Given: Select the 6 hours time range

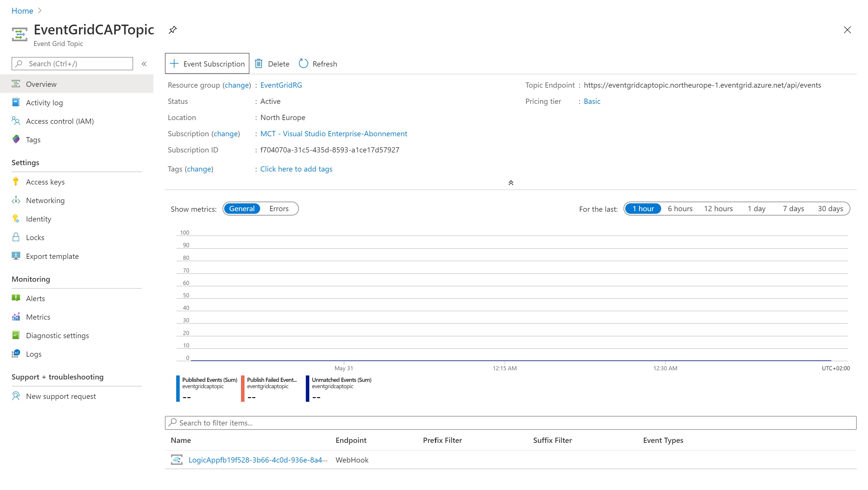Looking at the screenshot, I should click(680, 209).
